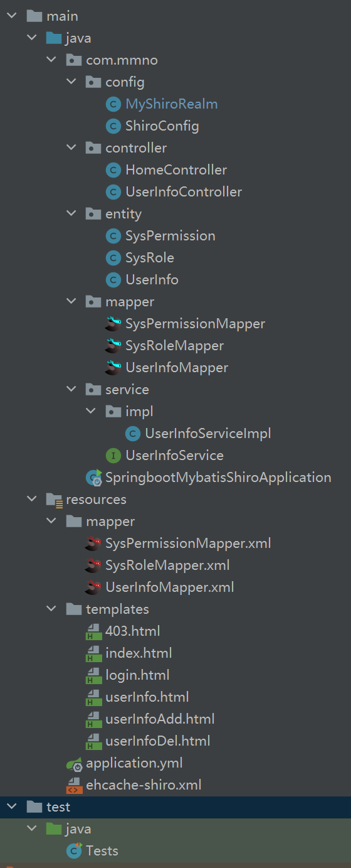The image size is (351, 868).
Task: Click the SpringbootMybatisShiroApplication run class icon
Action: pyautogui.click(x=94, y=478)
